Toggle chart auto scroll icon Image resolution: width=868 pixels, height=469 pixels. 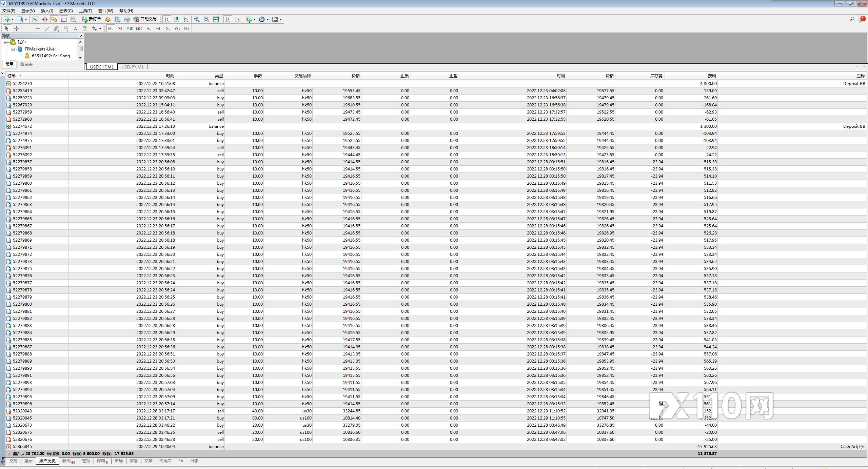(x=228, y=19)
